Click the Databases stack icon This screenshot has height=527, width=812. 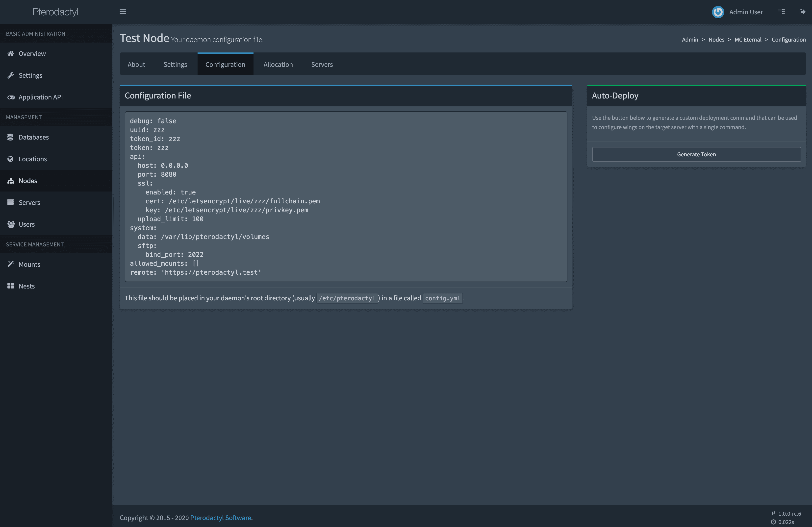click(11, 137)
